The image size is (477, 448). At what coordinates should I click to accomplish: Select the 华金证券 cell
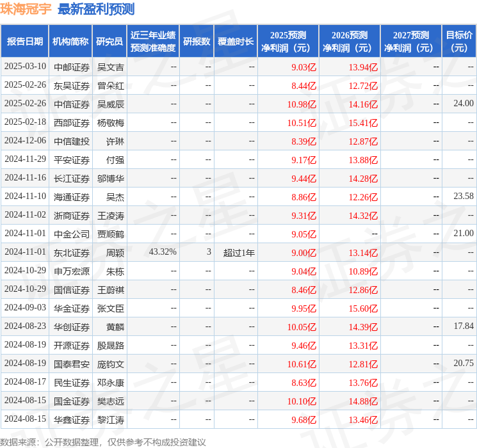[72, 308]
